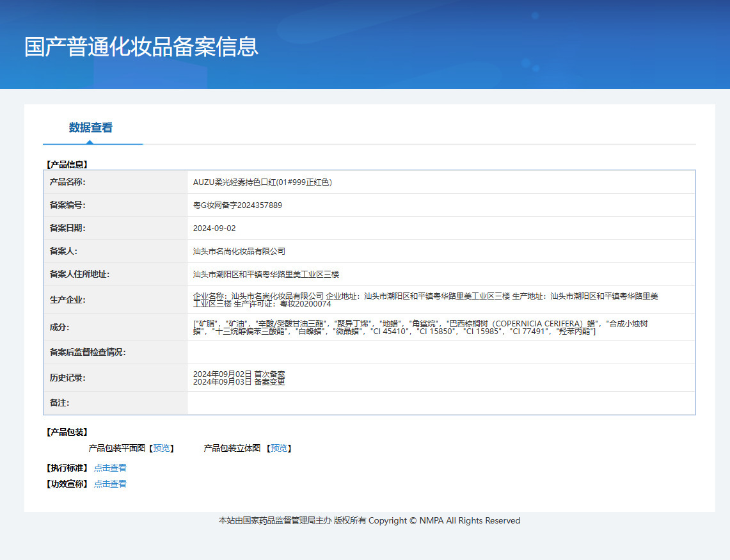
Task: Click the 成分: row label
Action: tap(60, 328)
